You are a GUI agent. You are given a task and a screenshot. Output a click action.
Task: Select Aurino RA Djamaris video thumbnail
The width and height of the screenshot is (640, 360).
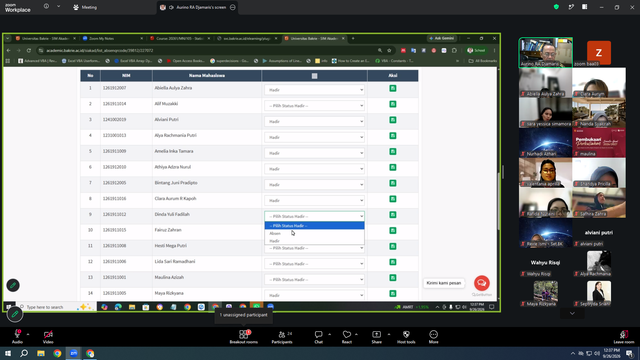(546, 52)
